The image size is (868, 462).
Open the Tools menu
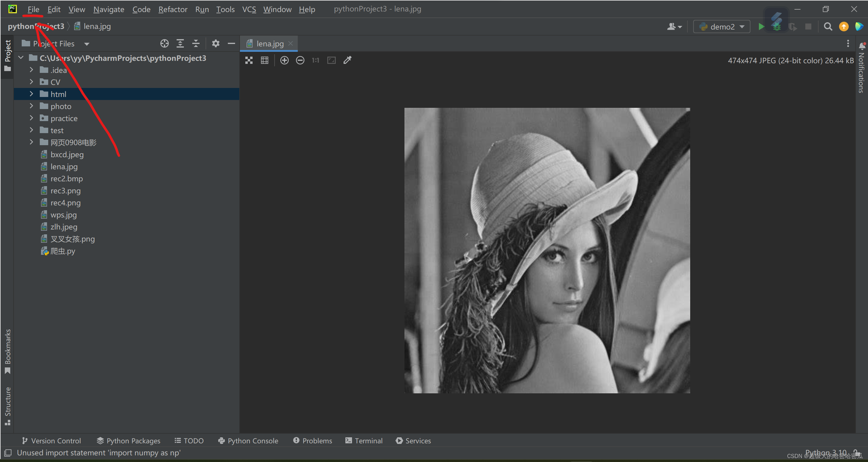pyautogui.click(x=225, y=9)
